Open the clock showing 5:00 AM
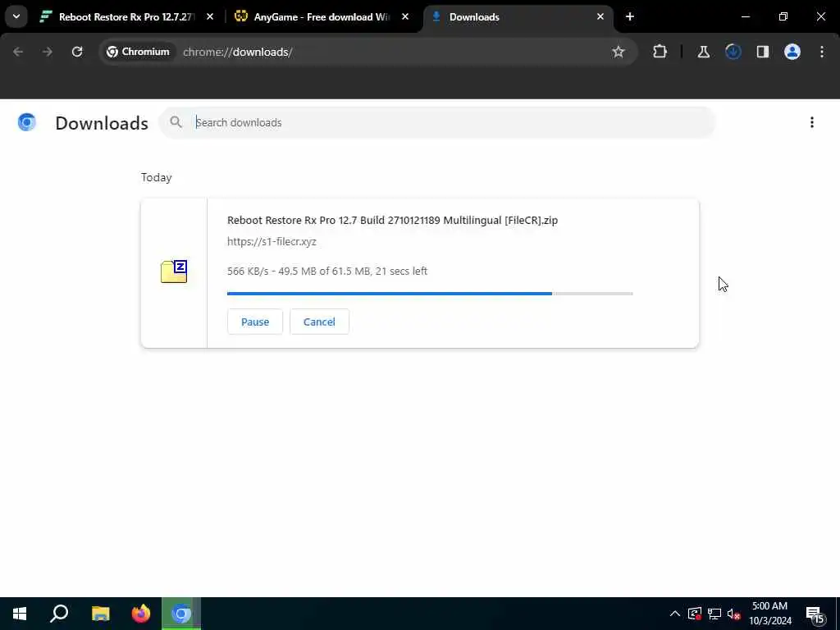840x630 pixels. click(769, 614)
